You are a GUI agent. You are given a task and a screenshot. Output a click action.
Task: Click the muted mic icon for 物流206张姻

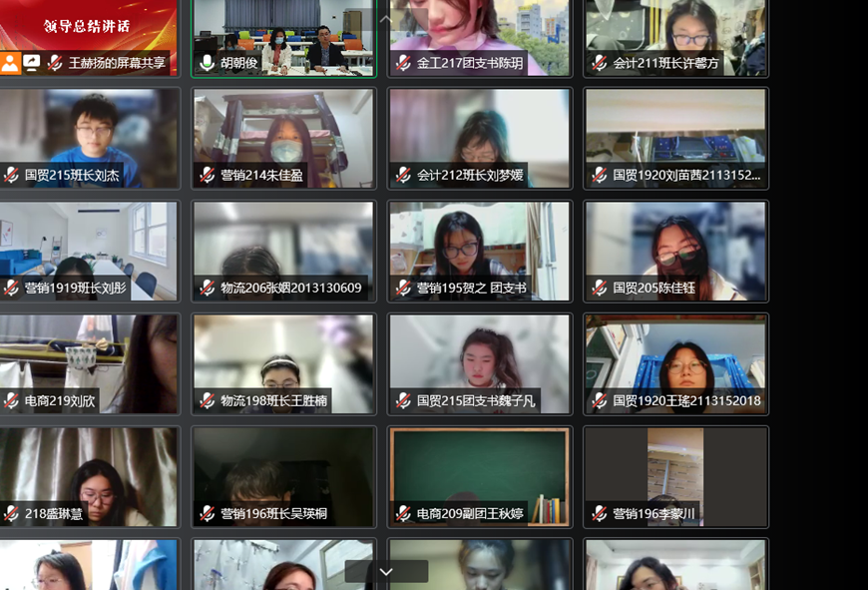pos(207,289)
